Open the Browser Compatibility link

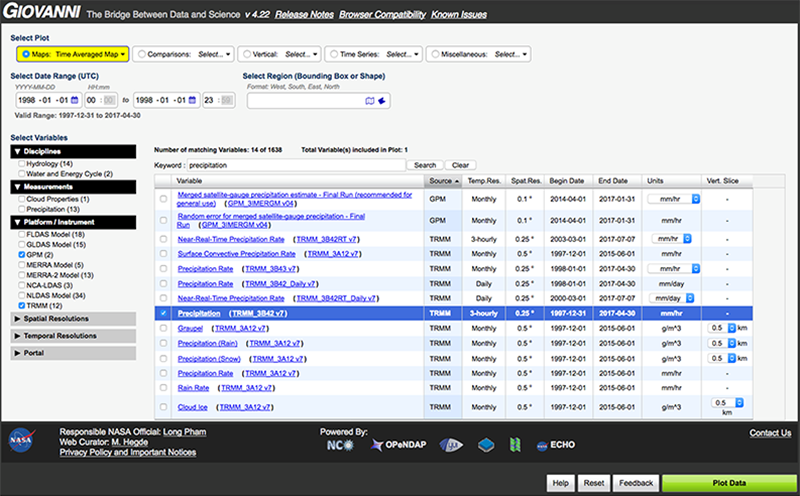[382, 15]
